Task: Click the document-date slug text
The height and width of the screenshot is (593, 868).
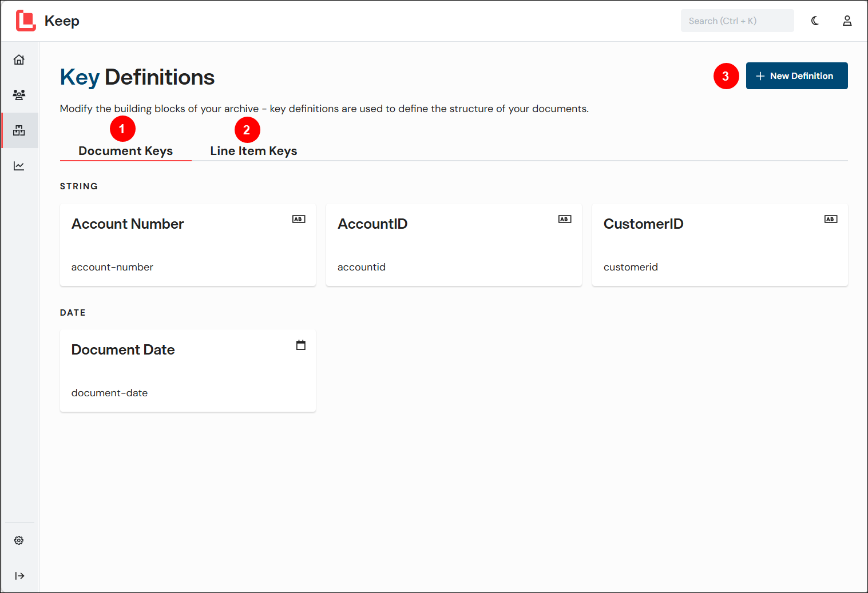Action: pyautogui.click(x=109, y=393)
